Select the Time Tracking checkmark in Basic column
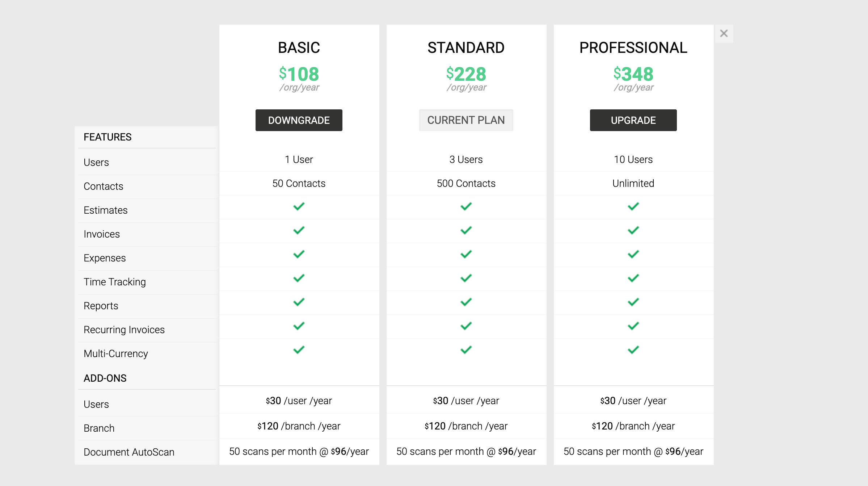The image size is (868, 486). point(299,278)
